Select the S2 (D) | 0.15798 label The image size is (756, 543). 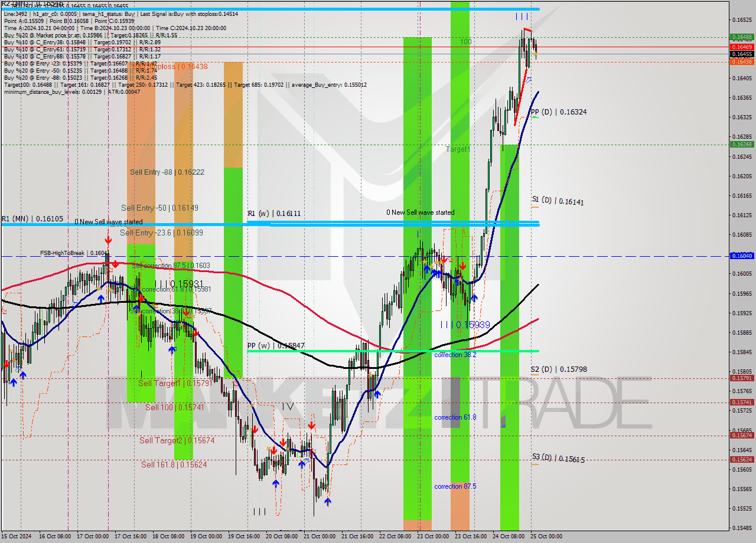click(x=559, y=369)
